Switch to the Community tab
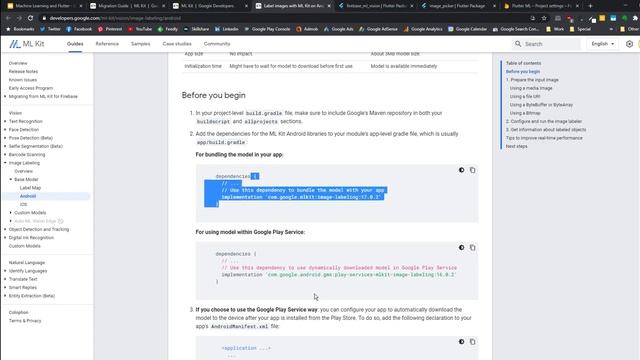The width and height of the screenshot is (640, 360). tap(217, 44)
